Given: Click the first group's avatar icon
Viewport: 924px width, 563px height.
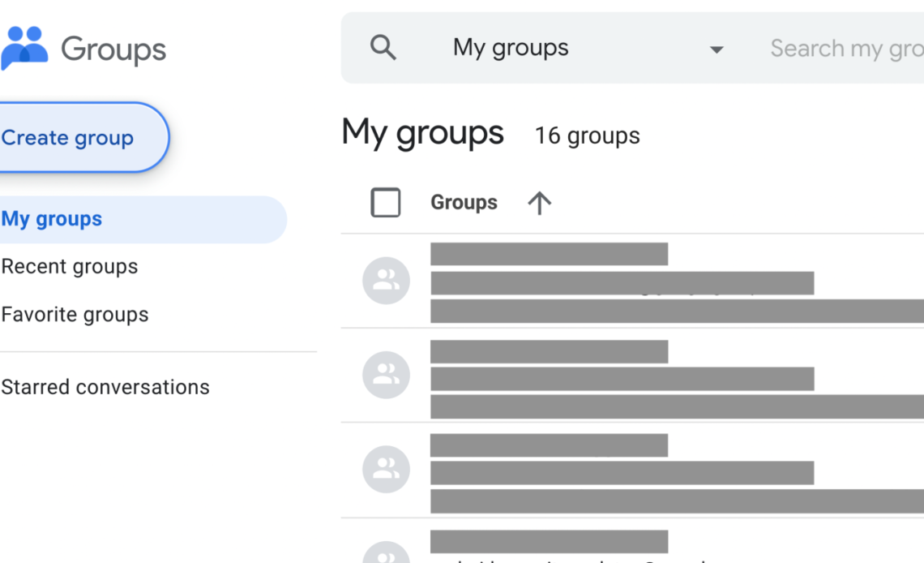Looking at the screenshot, I should pos(386,281).
